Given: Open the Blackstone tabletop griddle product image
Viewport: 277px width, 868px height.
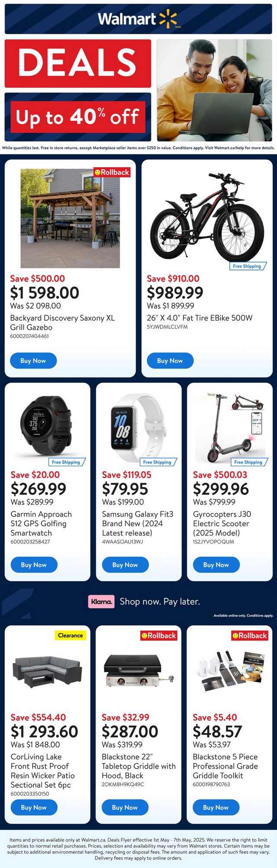Looking at the screenshot, I should click(x=138, y=673).
